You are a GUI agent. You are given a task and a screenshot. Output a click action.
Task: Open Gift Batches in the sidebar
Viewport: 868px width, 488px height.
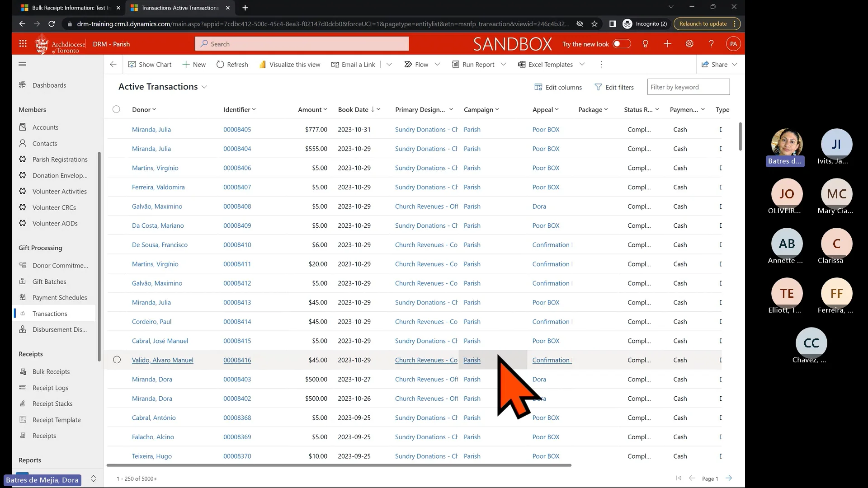(49, 282)
